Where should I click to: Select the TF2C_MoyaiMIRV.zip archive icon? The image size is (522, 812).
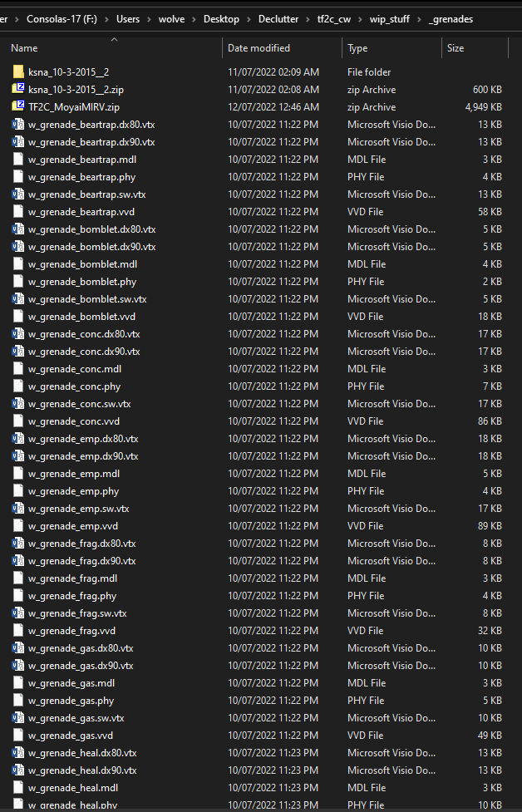pos(18,106)
